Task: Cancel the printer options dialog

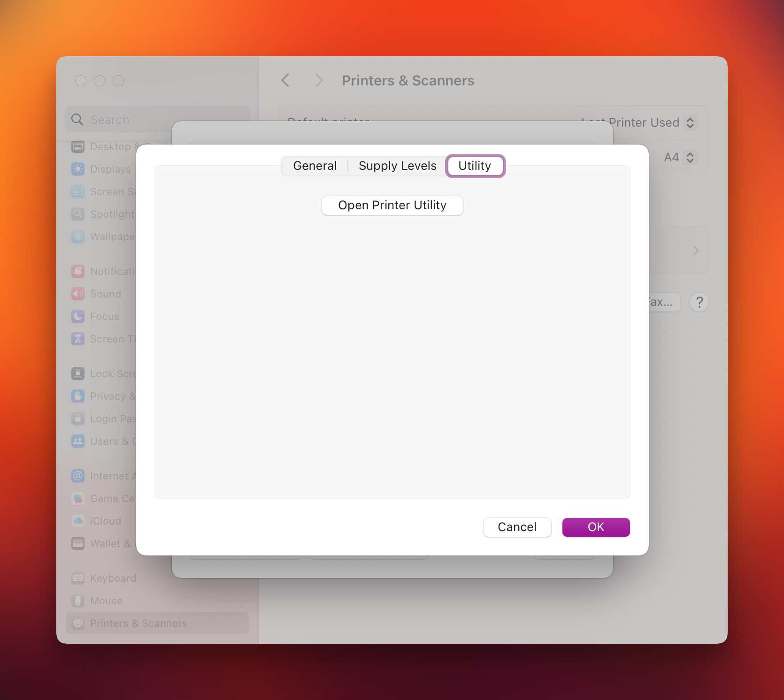Action: pos(517,527)
